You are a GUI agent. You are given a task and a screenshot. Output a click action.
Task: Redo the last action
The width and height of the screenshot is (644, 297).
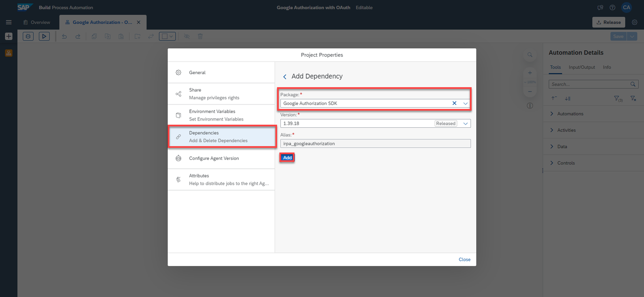click(77, 37)
